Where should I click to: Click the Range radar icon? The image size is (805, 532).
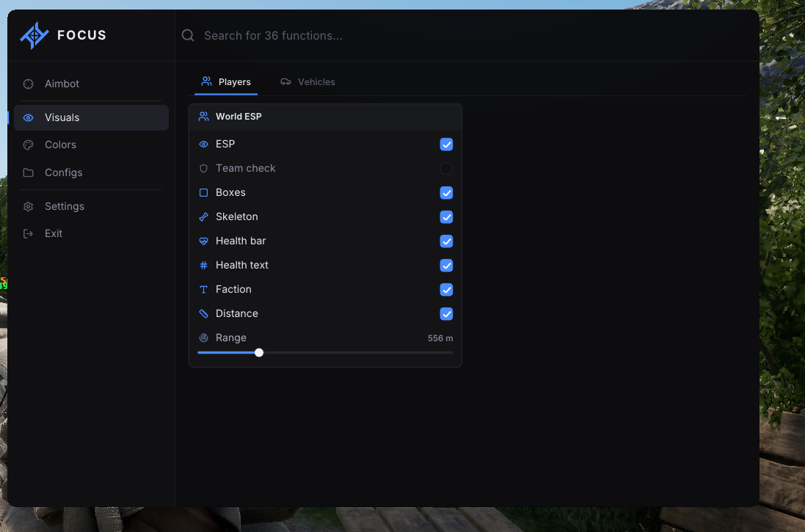[x=204, y=338]
